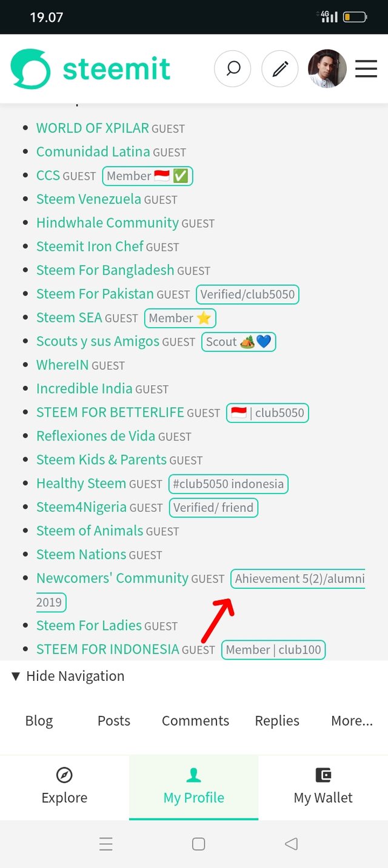Open the hamburger menu icon
This screenshot has height=868, width=388.
366,69
